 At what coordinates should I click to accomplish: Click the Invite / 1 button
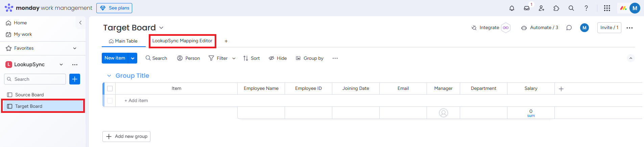(x=609, y=28)
